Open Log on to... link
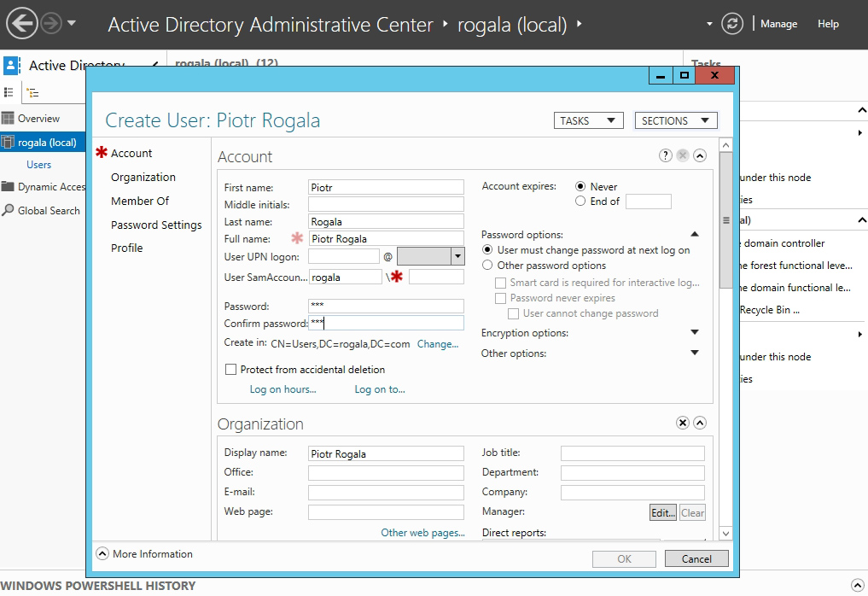This screenshot has width=868, height=596. [x=380, y=389]
